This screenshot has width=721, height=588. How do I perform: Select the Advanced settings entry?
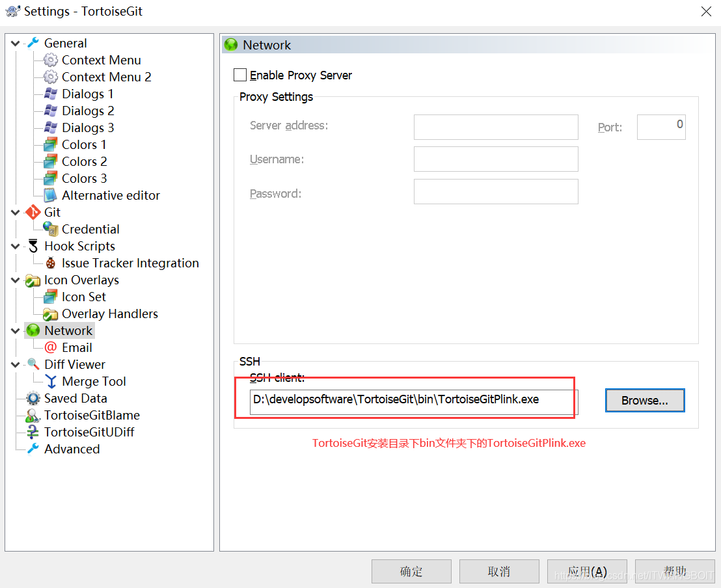point(72,449)
